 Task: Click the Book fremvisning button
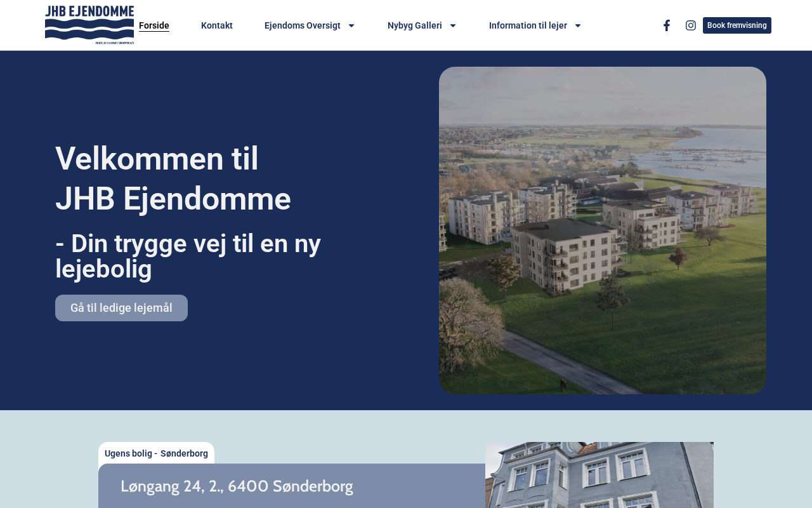tap(737, 25)
